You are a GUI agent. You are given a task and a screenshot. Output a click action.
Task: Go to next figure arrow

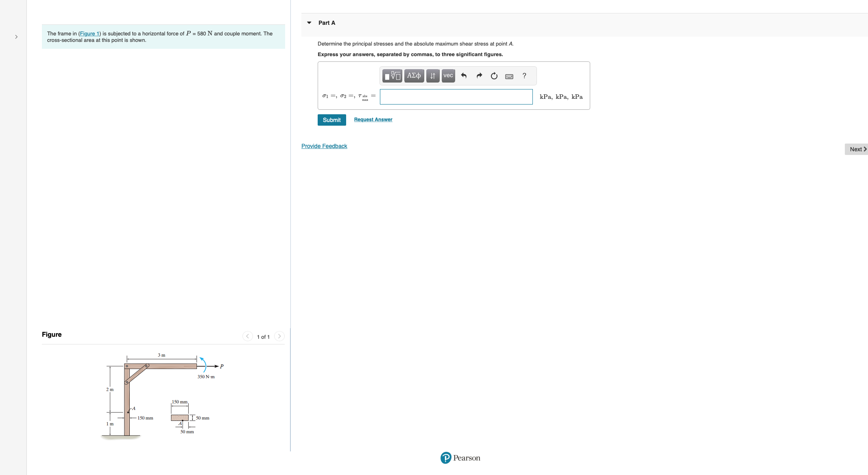(x=279, y=336)
